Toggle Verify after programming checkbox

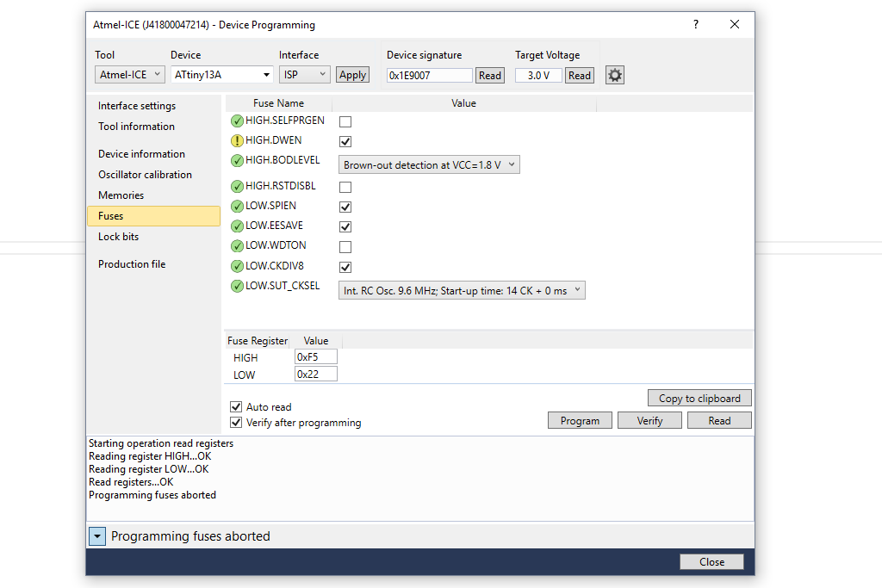(x=236, y=422)
